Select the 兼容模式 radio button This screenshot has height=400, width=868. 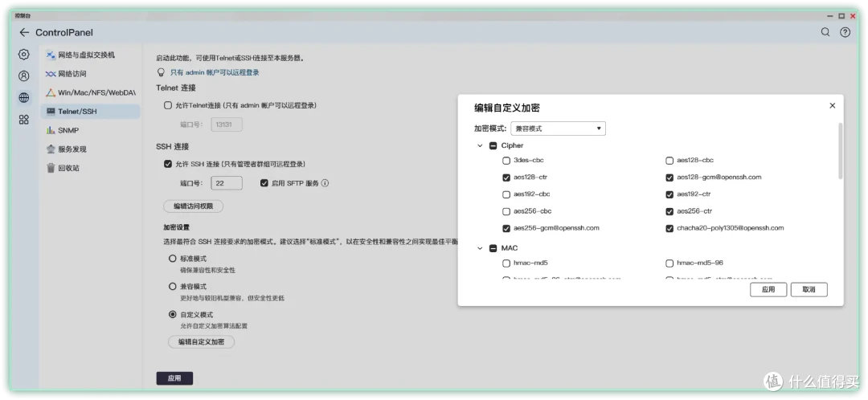(x=172, y=287)
